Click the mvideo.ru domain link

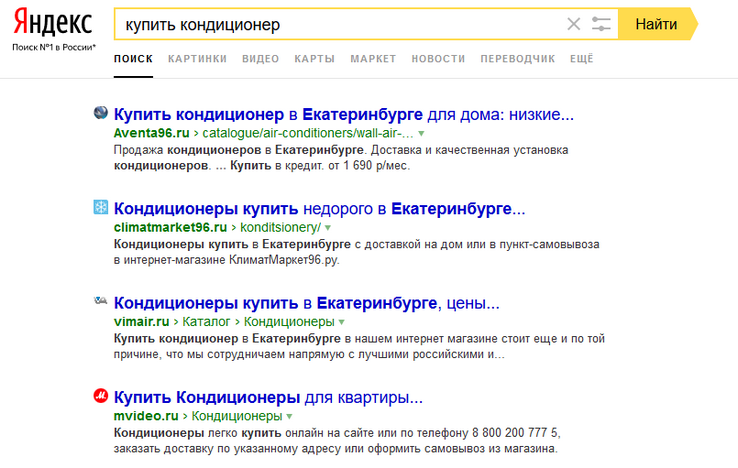(146, 416)
